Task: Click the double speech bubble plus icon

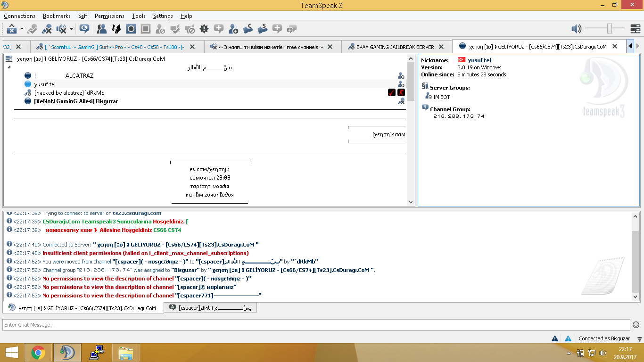Action: point(292,29)
